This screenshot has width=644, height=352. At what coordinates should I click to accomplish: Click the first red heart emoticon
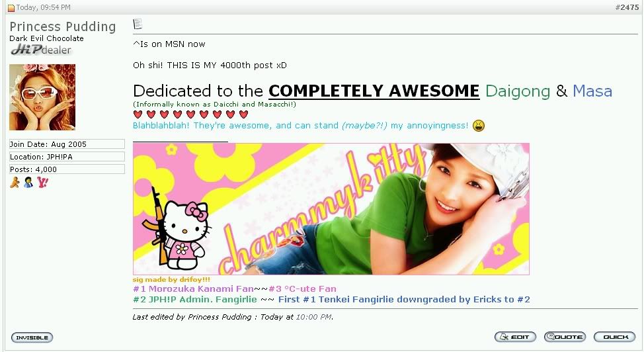pyautogui.click(x=138, y=114)
